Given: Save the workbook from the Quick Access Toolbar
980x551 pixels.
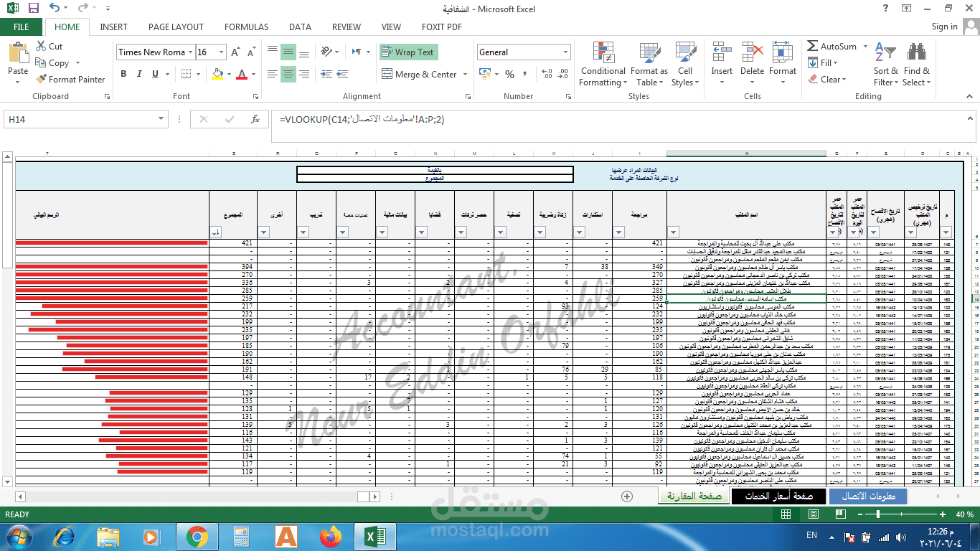Looking at the screenshot, I should [33, 9].
